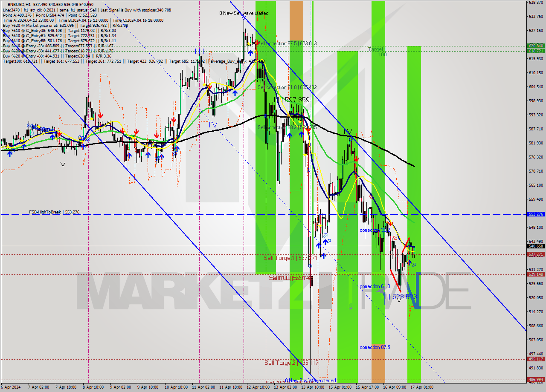The height and width of the screenshot is (392, 546).
Task: Click the 514.270 value on the price axis
Action: coord(536,312)
